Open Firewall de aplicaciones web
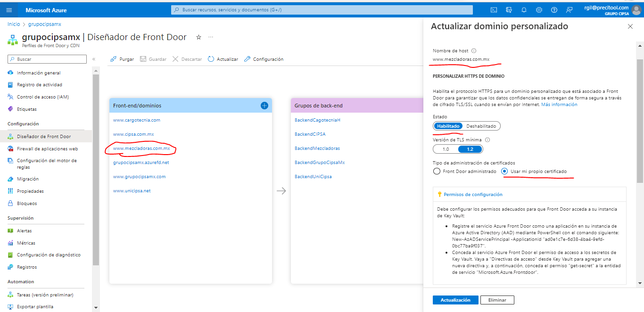 point(47,149)
